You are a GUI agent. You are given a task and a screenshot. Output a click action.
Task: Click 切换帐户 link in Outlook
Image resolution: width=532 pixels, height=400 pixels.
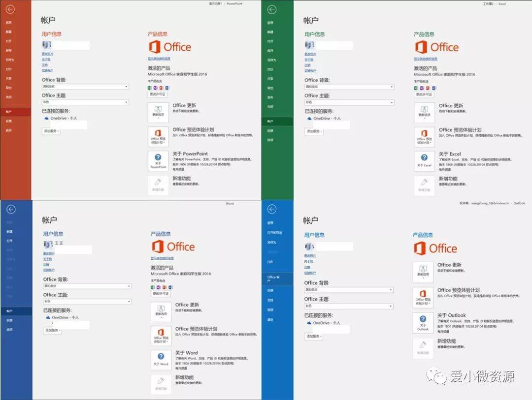pos(310,273)
